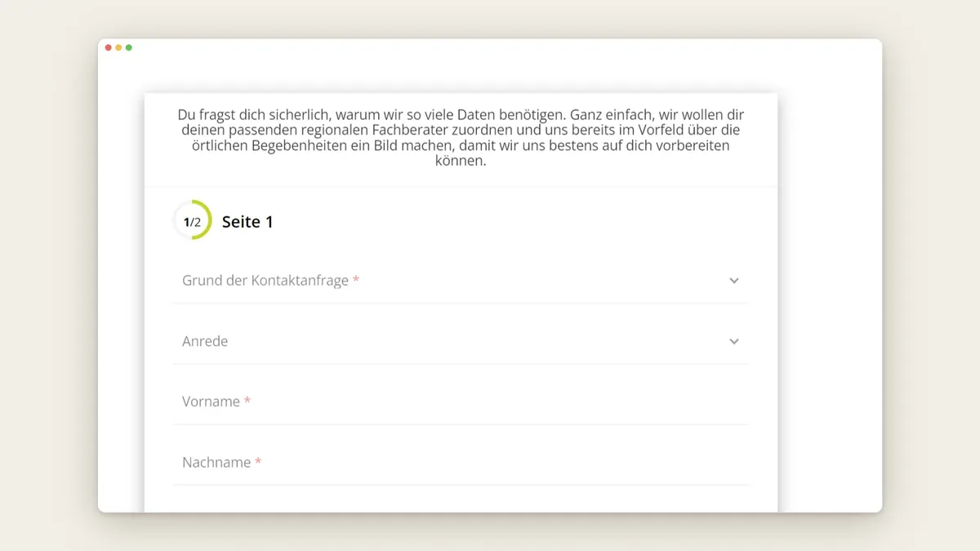The width and height of the screenshot is (980, 551).
Task: Click the 1/2 circular progress indicator
Action: pyautogui.click(x=192, y=220)
